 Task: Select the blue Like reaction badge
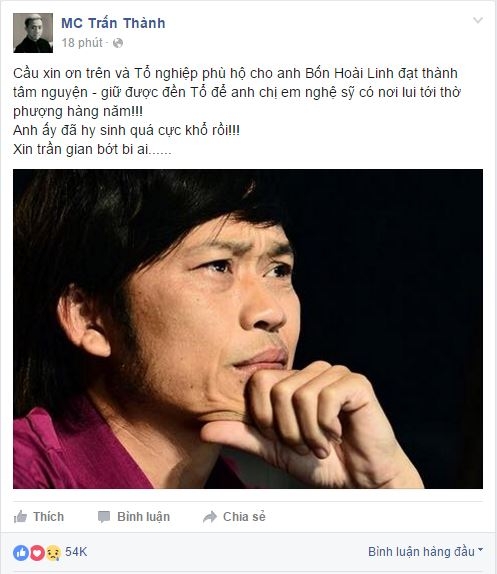(x=21, y=552)
